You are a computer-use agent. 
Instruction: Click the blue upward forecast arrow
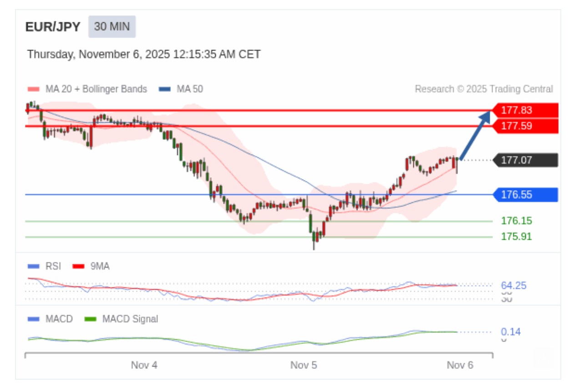click(x=475, y=136)
